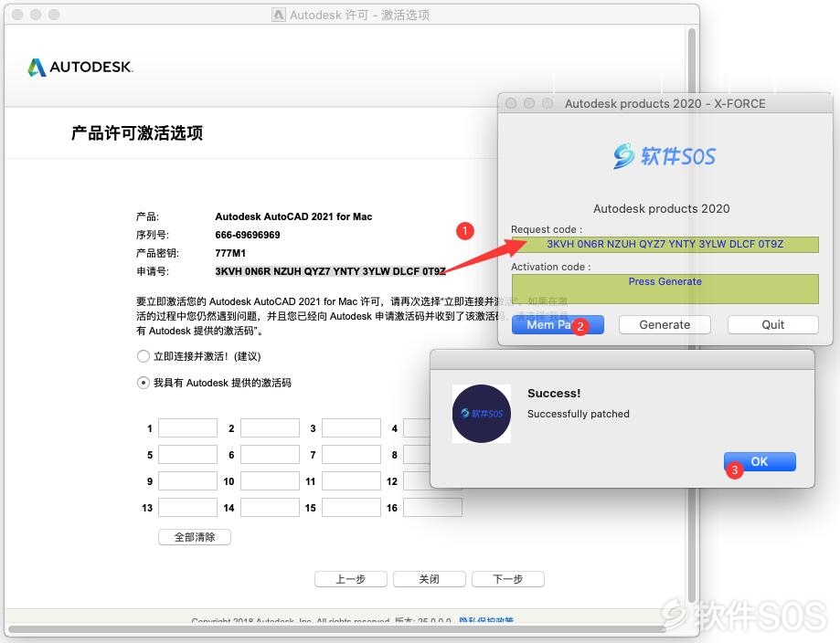Image resolution: width=840 pixels, height=643 pixels.
Task: Click activation code field 13
Action: click(188, 508)
